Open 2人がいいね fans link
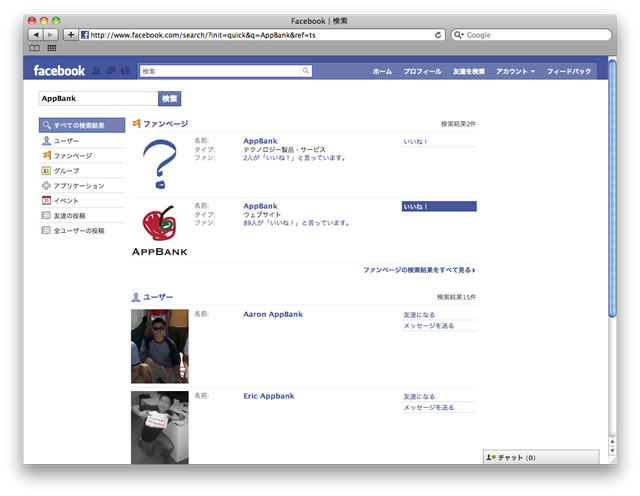Viewport: 640px width, 496px height. [295, 158]
